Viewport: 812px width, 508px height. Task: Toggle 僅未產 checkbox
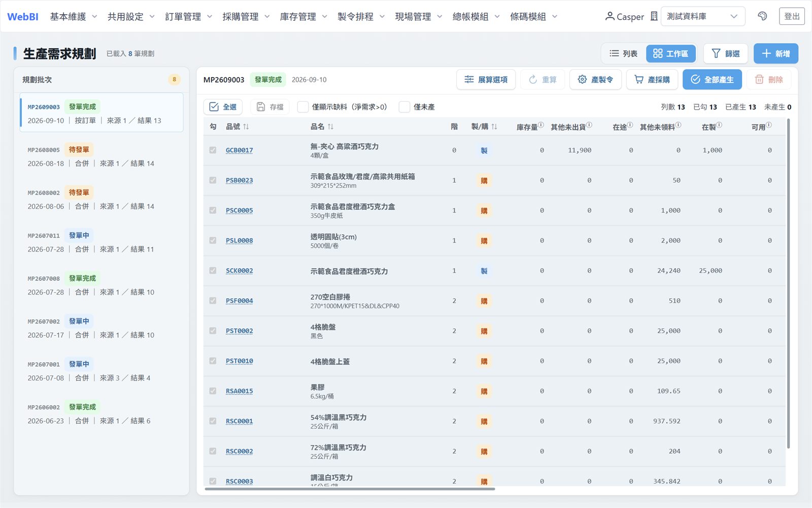click(404, 107)
